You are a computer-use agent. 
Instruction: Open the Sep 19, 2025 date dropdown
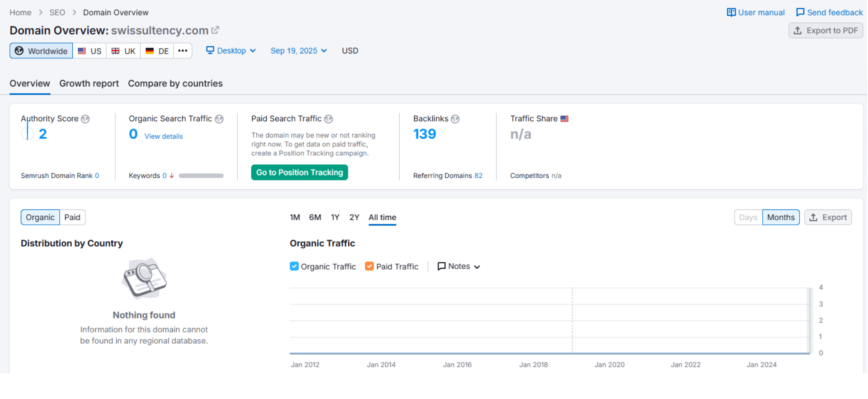(299, 51)
